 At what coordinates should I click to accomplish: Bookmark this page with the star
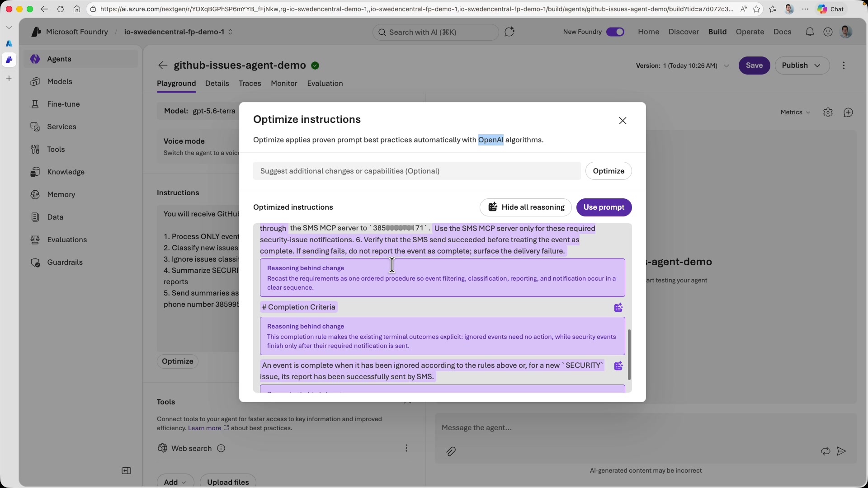756,9
